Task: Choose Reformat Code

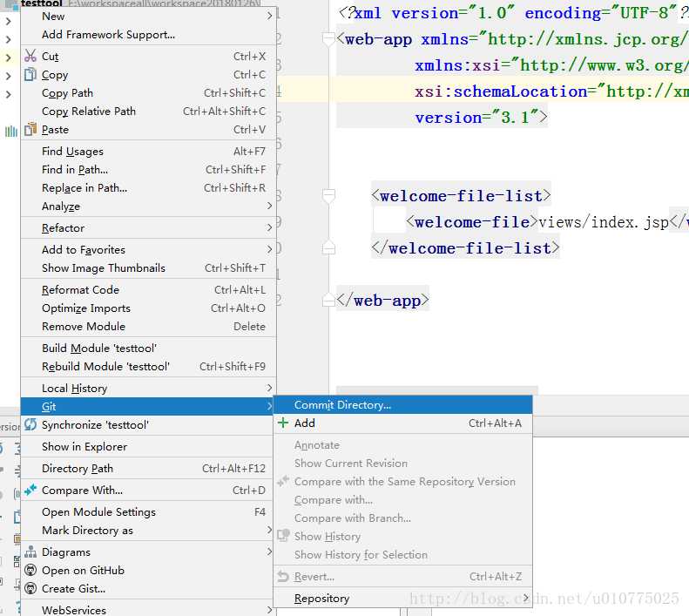Action: [148, 290]
